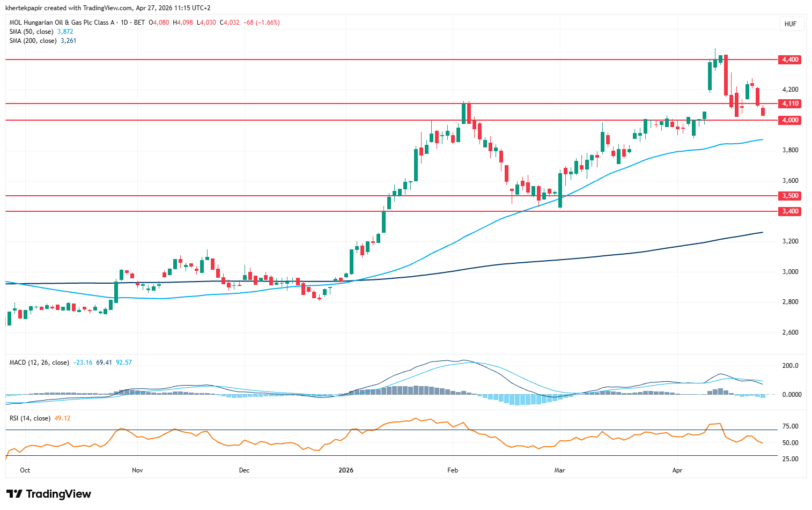Screen dimensions: 812x510
Task: Select the RSI (14, close) legend
Action: [30, 418]
